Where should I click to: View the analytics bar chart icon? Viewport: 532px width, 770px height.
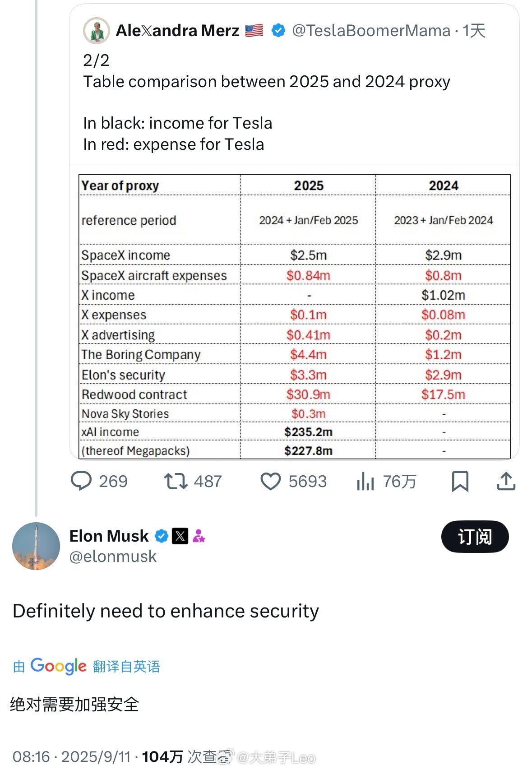coord(365,481)
